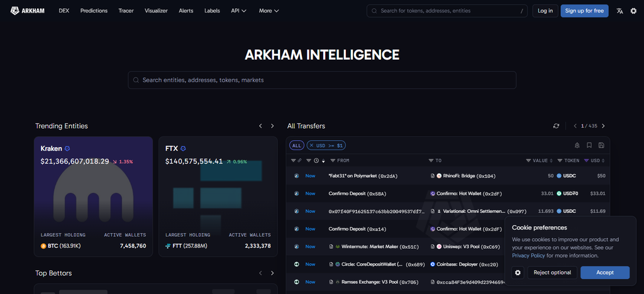Open the time column filter icon
Screen dimensions: 644x294
pyautogui.click(x=309, y=160)
